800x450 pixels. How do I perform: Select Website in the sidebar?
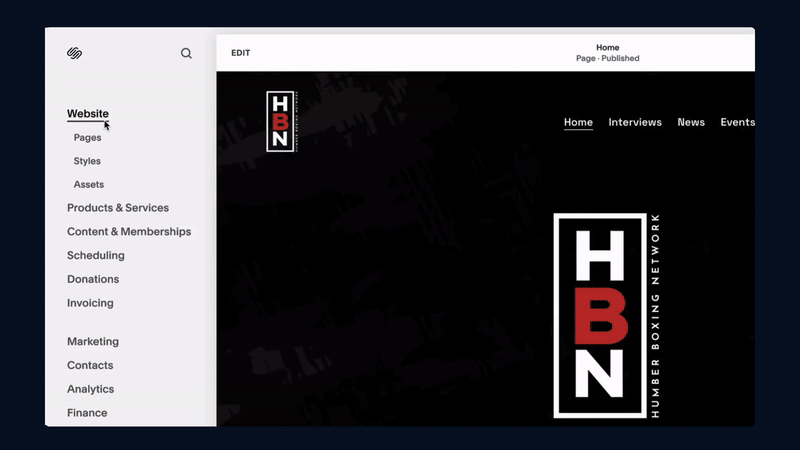point(88,113)
